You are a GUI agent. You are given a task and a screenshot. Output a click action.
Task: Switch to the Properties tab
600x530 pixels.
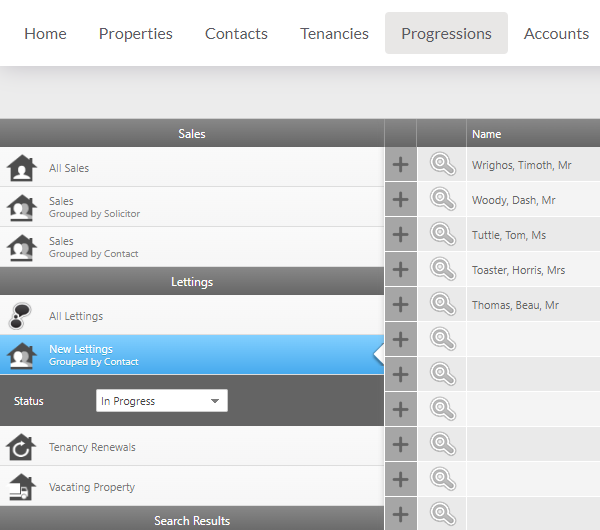point(135,34)
